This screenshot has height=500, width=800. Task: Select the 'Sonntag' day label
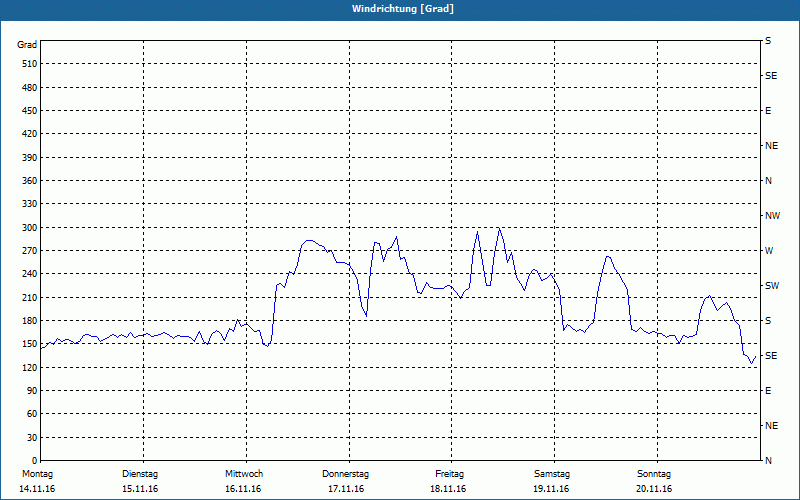[x=654, y=474]
